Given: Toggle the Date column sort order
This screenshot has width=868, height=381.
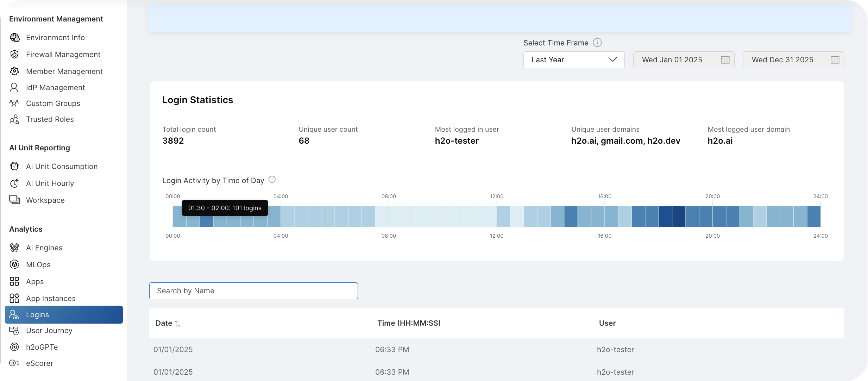Looking at the screenshot, I should click(178, 323).
